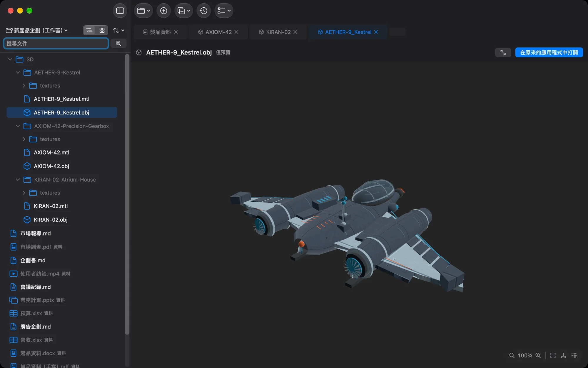Zoom out the 3D preview

[x=512, y=355]
